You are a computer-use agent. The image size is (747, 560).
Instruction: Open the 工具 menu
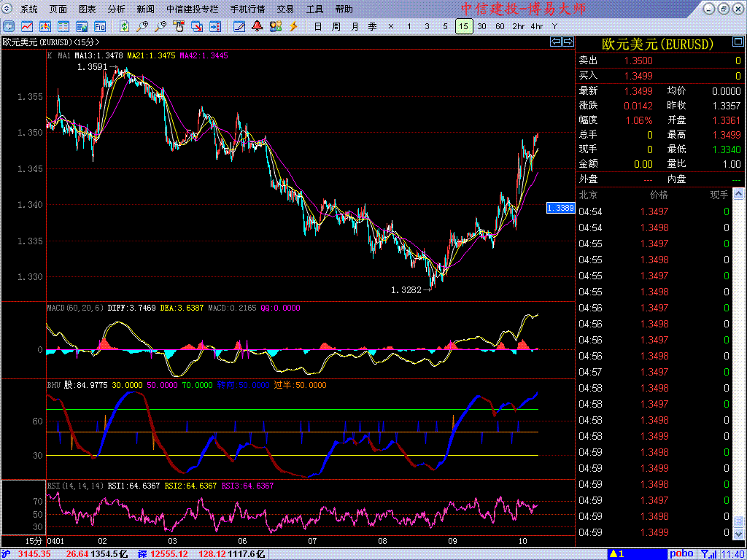[x=314, y=9]
